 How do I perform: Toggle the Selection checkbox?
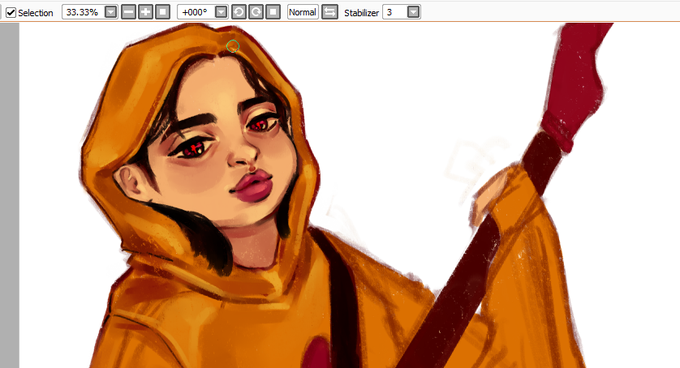(x=11, y=13)
